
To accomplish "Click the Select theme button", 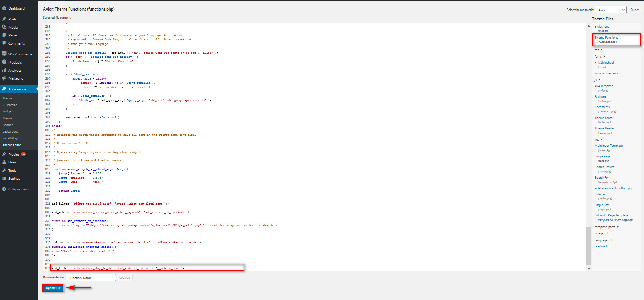I will click(634, 10).
